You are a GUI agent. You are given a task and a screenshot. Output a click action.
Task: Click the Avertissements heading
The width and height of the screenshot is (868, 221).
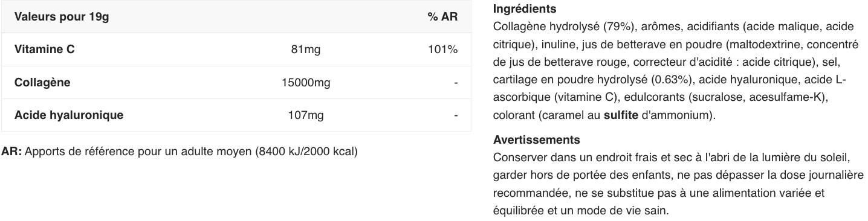point(537,140)
